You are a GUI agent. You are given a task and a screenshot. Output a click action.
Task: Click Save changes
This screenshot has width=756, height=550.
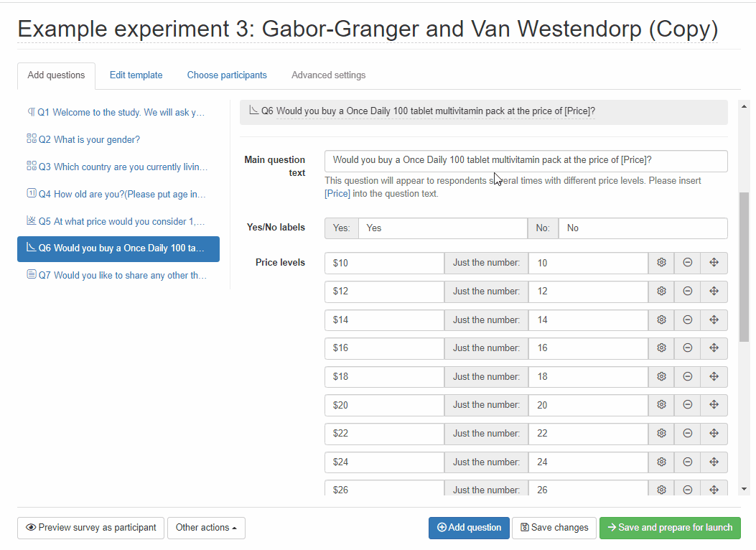554,528
